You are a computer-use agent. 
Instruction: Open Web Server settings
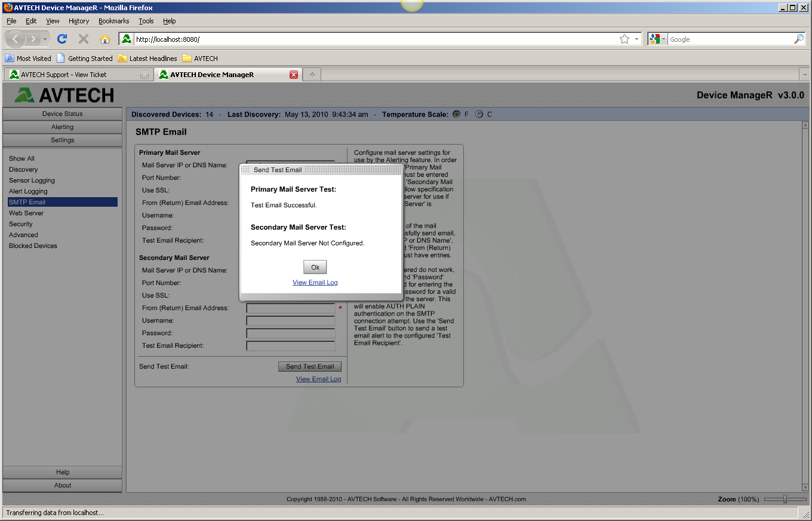tap(26, 213)
